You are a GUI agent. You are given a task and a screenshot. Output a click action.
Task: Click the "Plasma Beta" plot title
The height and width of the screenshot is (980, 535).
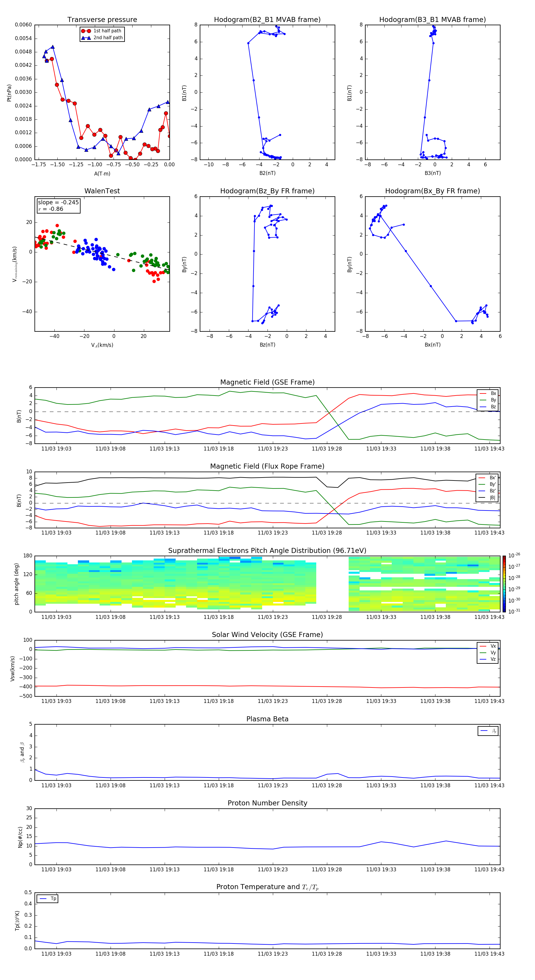pos(267,719)
